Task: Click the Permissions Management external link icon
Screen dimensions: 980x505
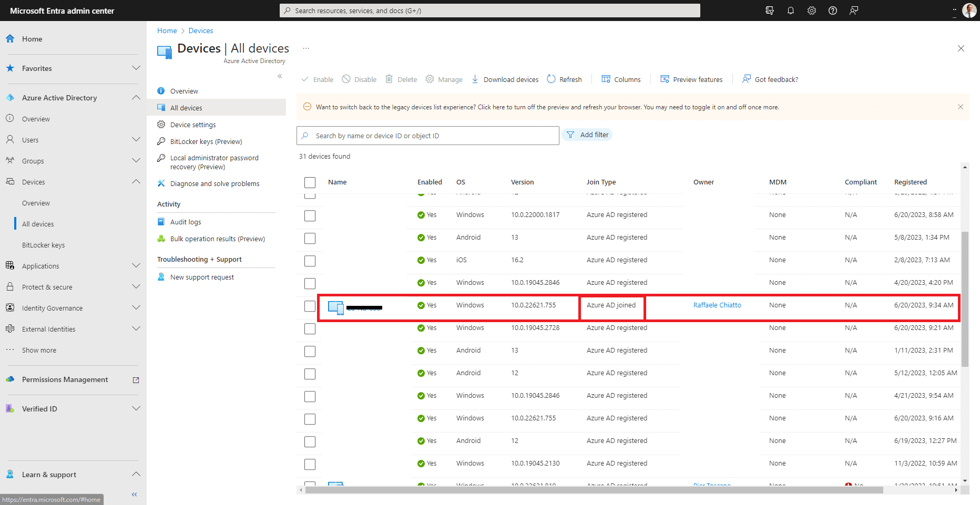Action: click(x=136, y=380)
